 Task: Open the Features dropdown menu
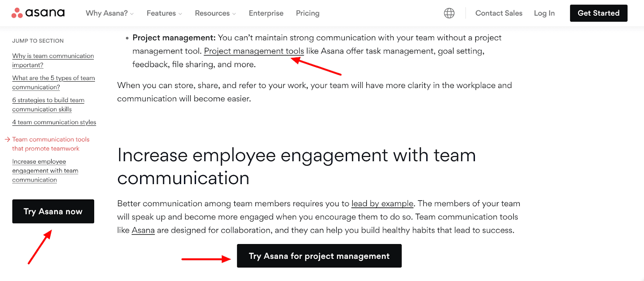(x=161, y=13)
